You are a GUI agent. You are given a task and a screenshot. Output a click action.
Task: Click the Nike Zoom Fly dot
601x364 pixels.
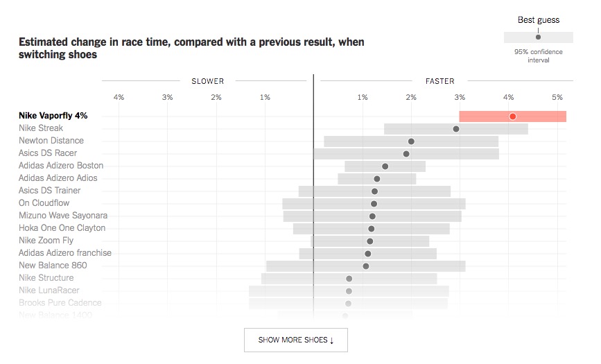[x=370, y=241]
